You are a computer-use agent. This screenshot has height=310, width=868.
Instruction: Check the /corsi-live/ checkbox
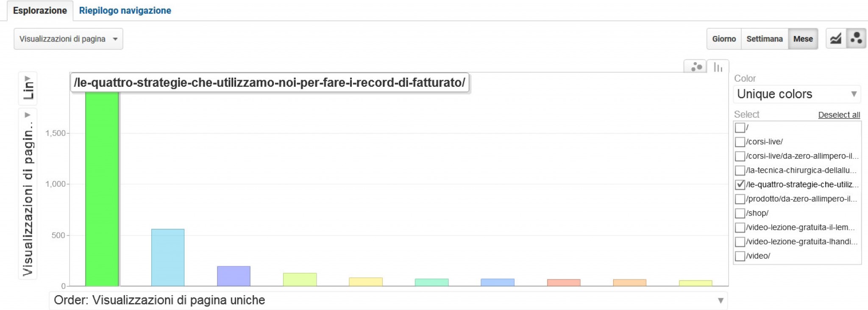coord(740,142)
